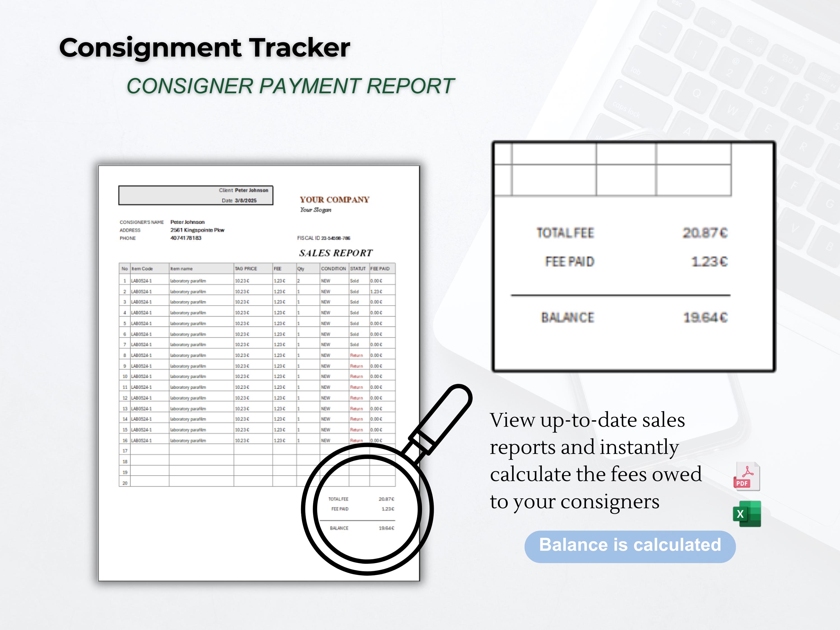The image size is (840, 630).
Task: Click the large 'BALANCE' label in the enlarged panel
Action: (x=567, y=318)
